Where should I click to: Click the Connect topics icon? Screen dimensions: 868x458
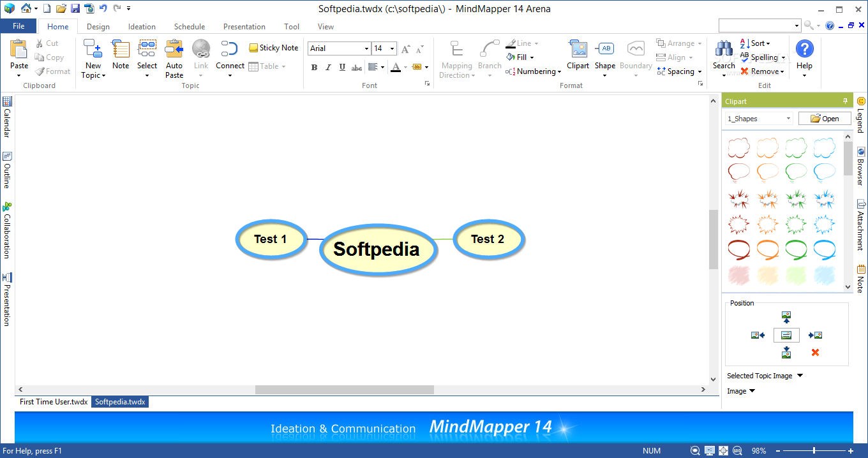click(230, 49)
